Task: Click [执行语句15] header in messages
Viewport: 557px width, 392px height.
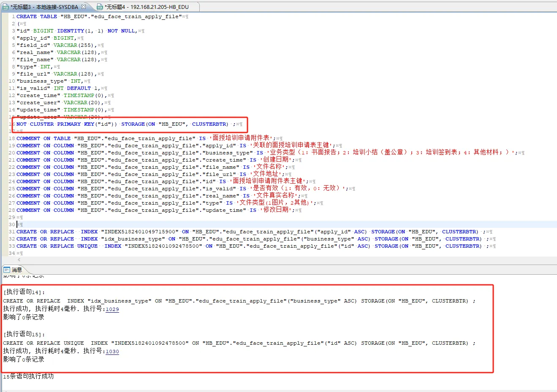Action: point(24,334)
